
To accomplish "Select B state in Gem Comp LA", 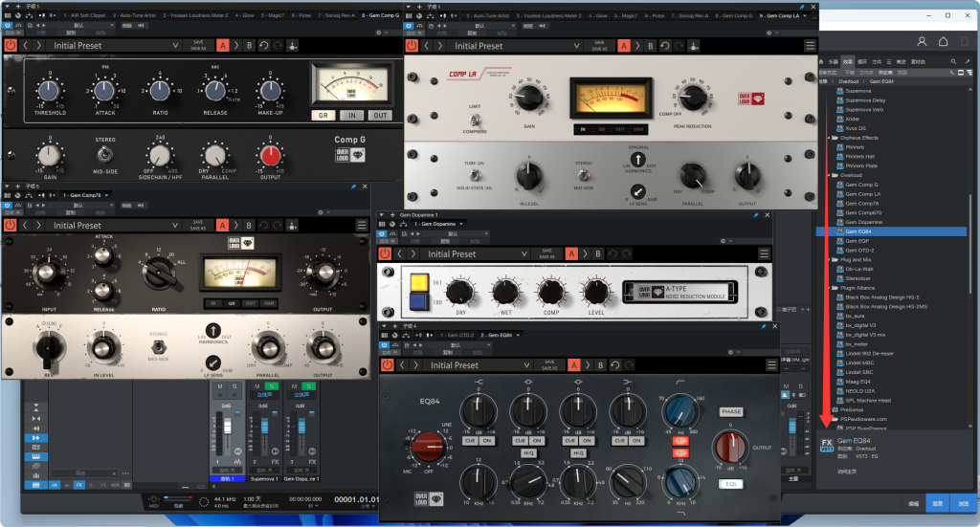I will tap(651, 46).
